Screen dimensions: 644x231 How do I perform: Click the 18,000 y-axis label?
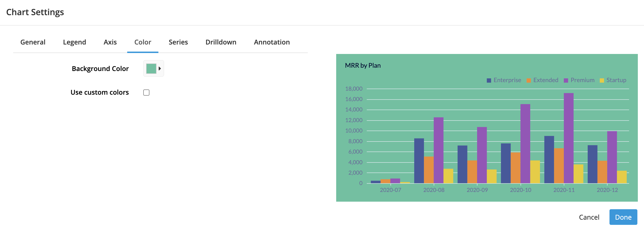[x=354, y=89]
